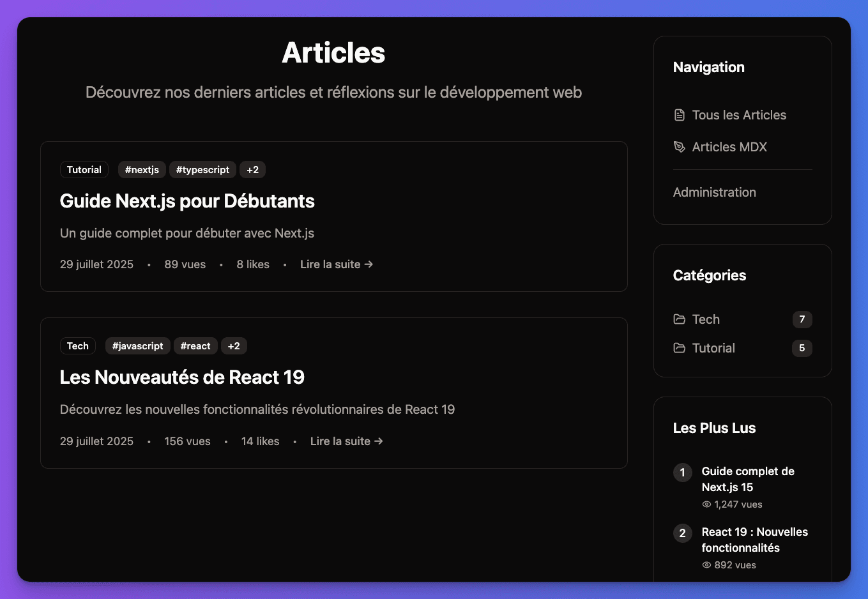
Task: Select the tag icon next to Articles MDX
Action: pos(678,146)
